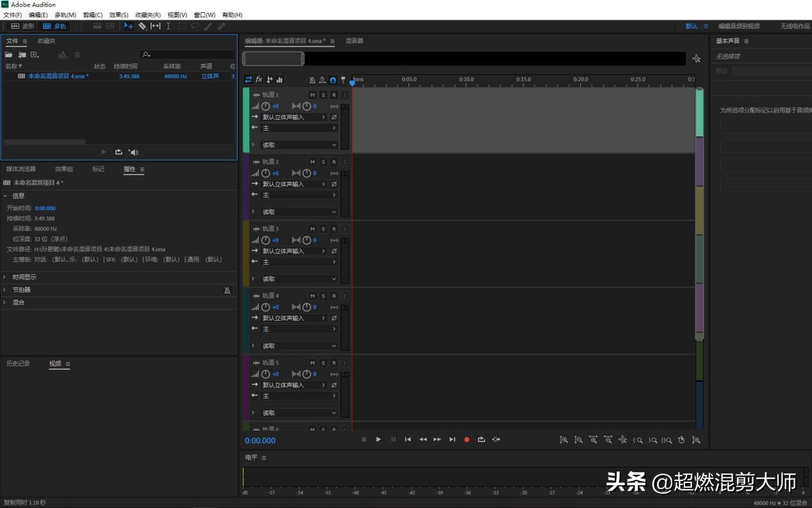Image resolution: width=812 pixels, height=508 pixels.
Task: Select the Razor tool in the toolbar
Action: coord(142,26)
